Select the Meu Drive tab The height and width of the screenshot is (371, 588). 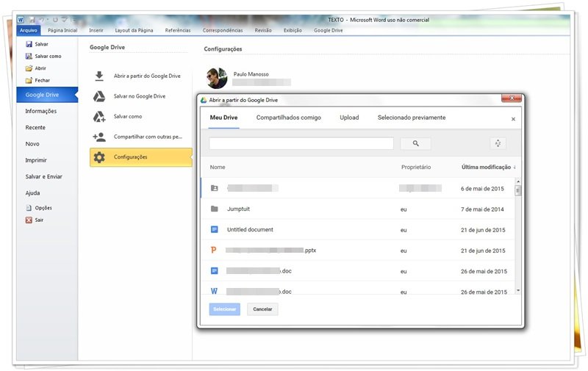click(224, 118)
